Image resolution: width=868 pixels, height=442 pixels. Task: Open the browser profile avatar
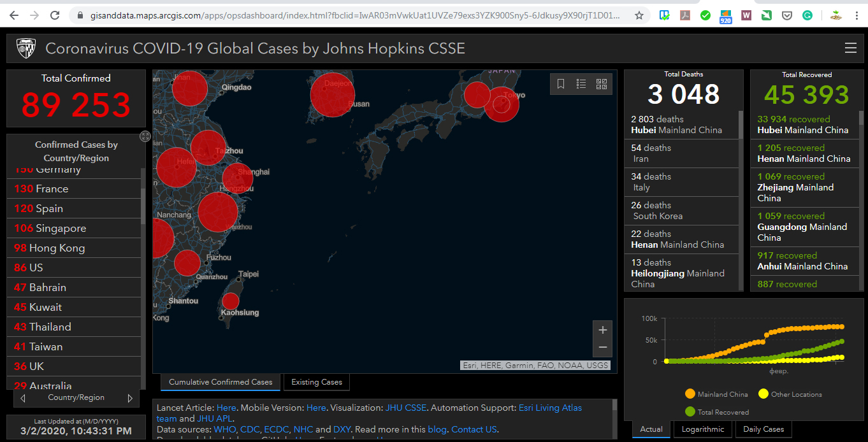[x=835, y=15]
